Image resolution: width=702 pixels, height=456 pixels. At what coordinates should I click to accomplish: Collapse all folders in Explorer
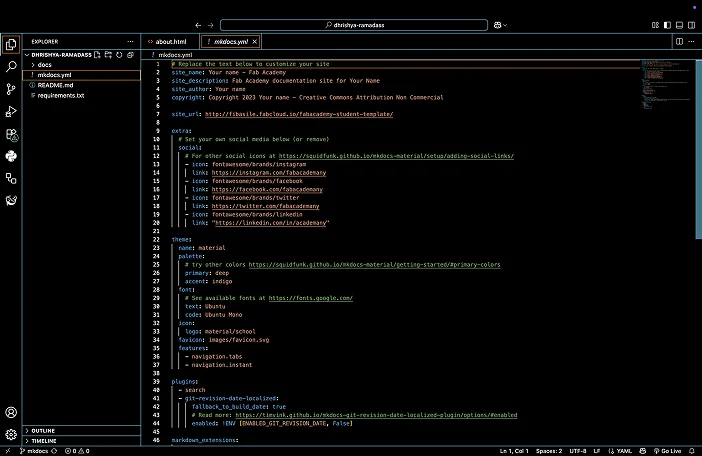(x=130, y=55)
